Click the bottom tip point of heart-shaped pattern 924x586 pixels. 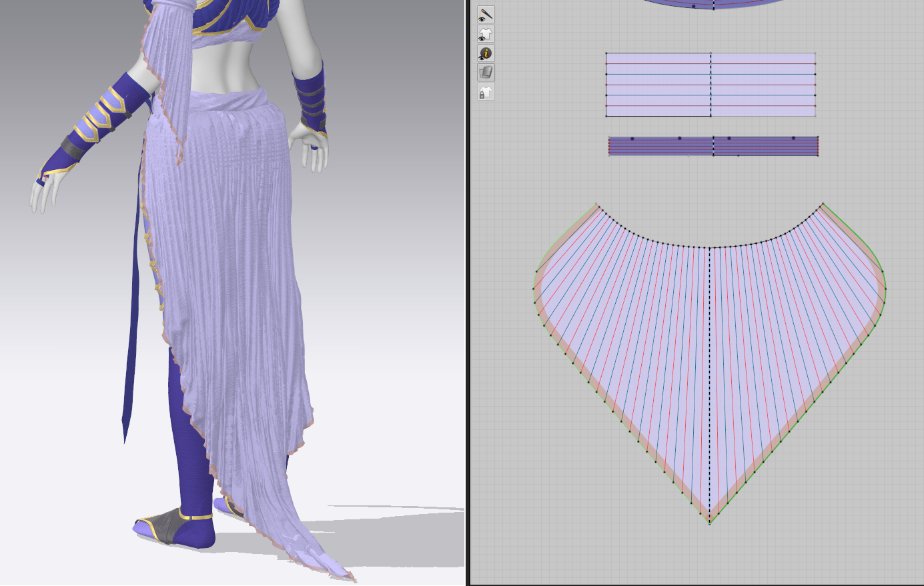[709, 524]
